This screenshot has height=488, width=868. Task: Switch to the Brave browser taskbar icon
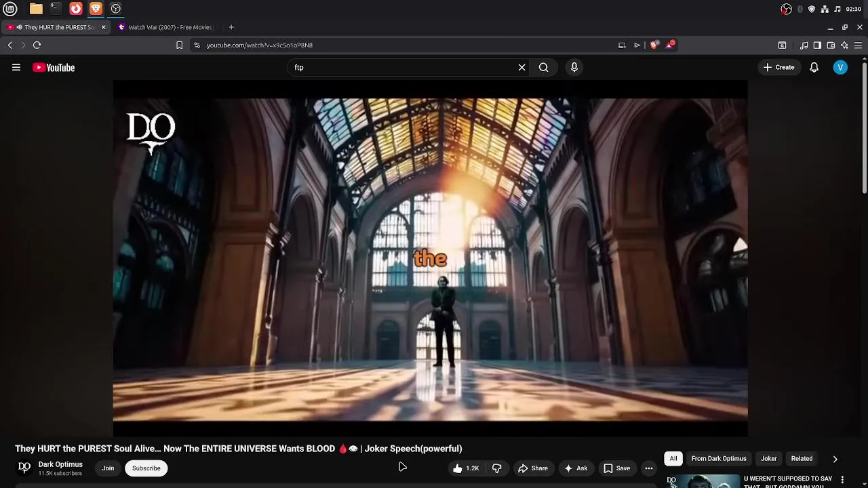[96, 9]
